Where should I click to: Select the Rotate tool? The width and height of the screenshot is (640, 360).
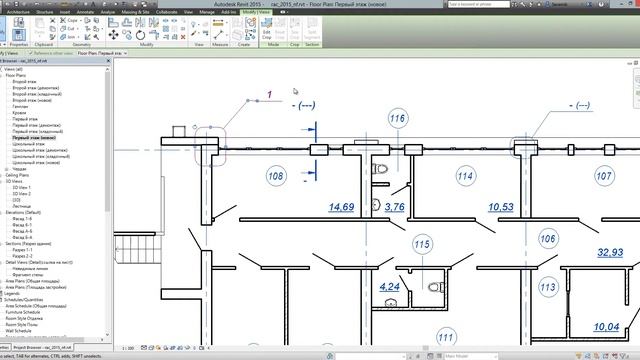coord(140,36)
